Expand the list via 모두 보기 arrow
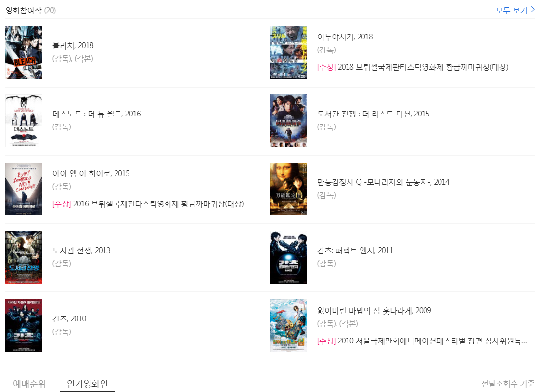This screenshot has width=542, height=392. point(516,11)
